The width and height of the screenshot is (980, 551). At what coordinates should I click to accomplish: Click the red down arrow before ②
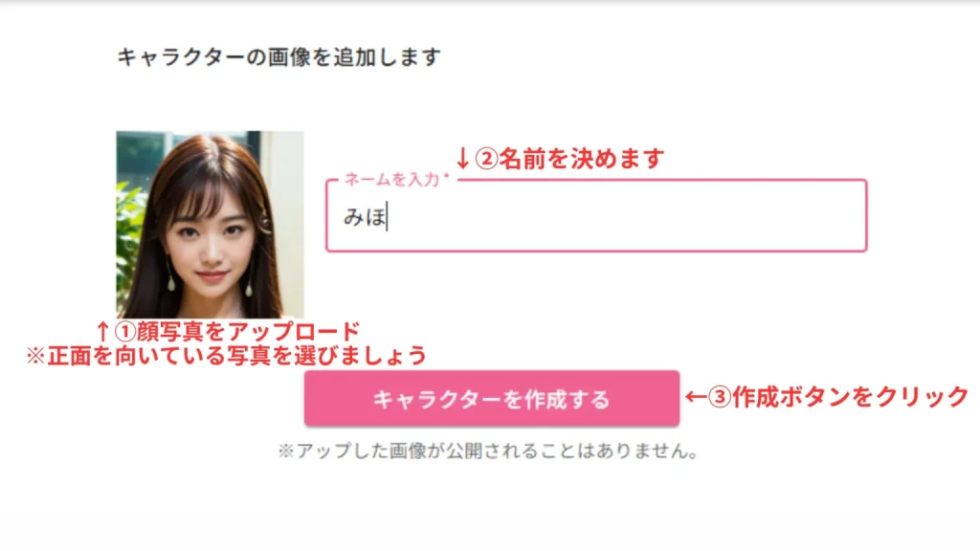point(462,159)
